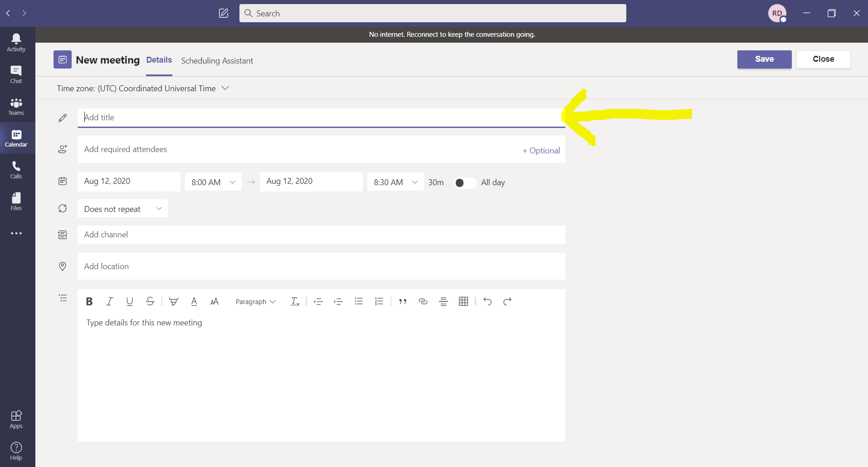Open font color picker
The width and height of the screenshot is (868, 467).
click(194, 301)
